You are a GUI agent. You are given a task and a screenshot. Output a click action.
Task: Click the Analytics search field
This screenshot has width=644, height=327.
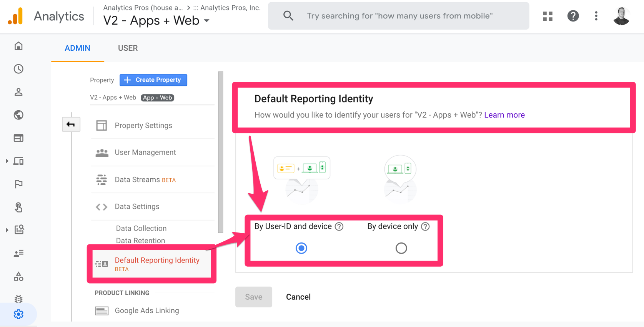(x=398, y=16)
